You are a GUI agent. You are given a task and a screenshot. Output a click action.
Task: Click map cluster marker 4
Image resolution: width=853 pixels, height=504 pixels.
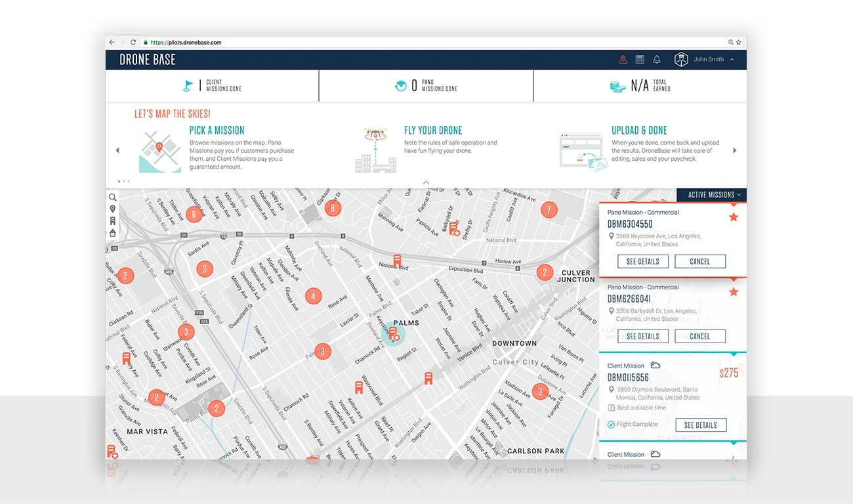coord(314,296)
